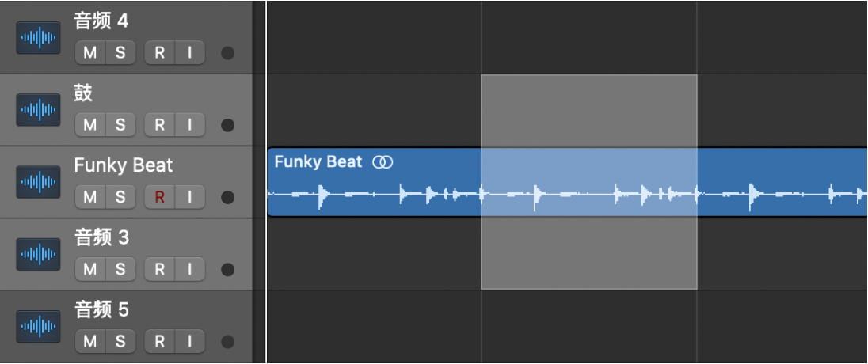Disable record on the Funky Beat track
The width and height of the screenshot is (868, 364).
click(x=159, y=196)
